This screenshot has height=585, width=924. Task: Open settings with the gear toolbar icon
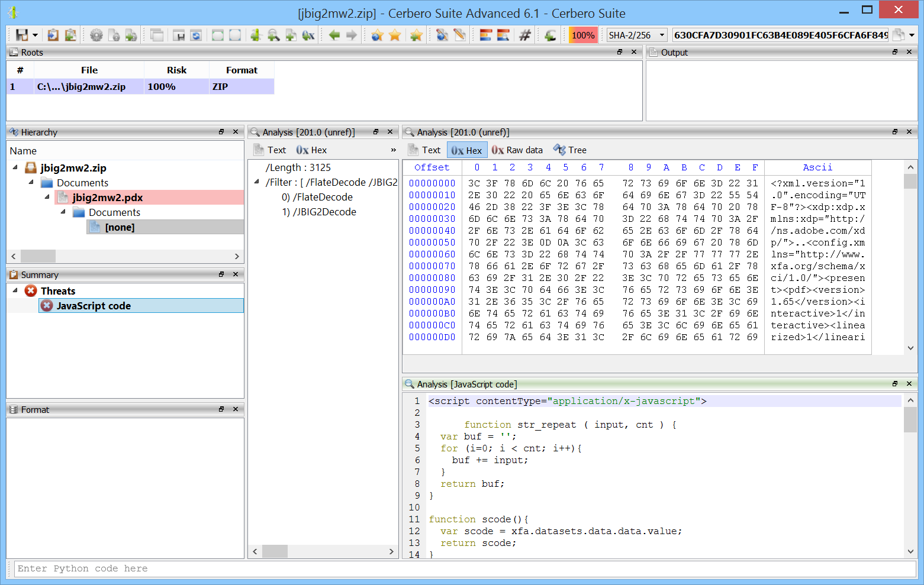[x=96, y=35]
